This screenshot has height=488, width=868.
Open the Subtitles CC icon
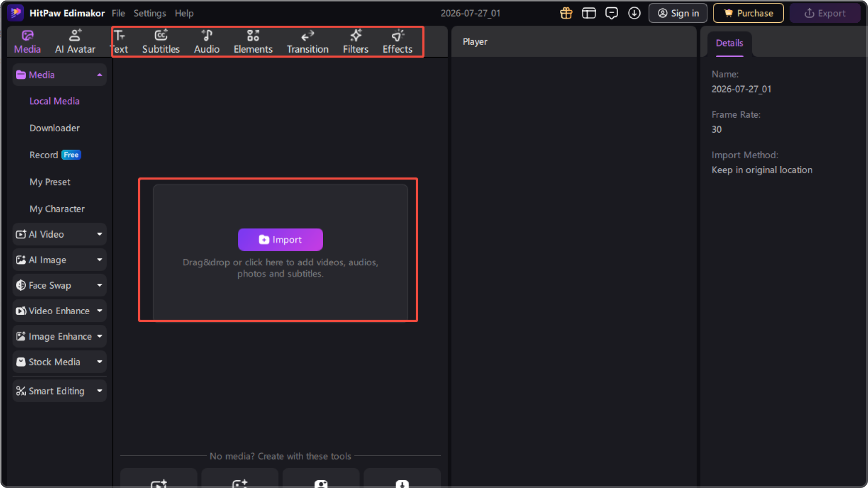click(x=161, y=35)
